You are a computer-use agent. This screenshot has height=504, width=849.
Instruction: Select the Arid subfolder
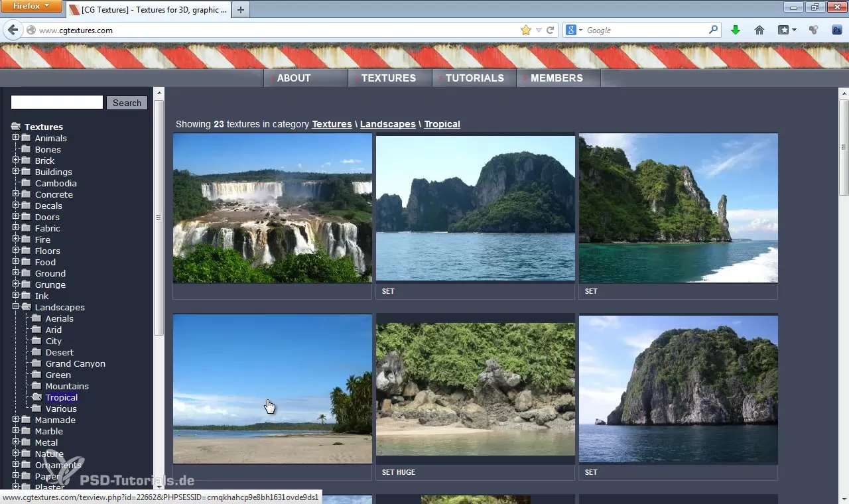[54, 330]
